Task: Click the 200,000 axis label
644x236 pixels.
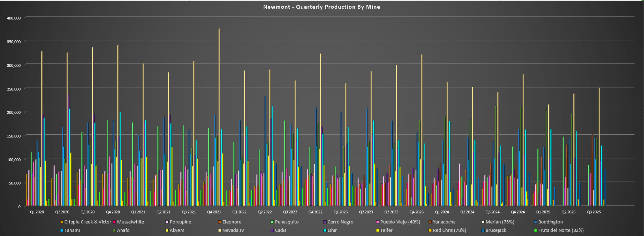Action: click(x=14, y=112)
